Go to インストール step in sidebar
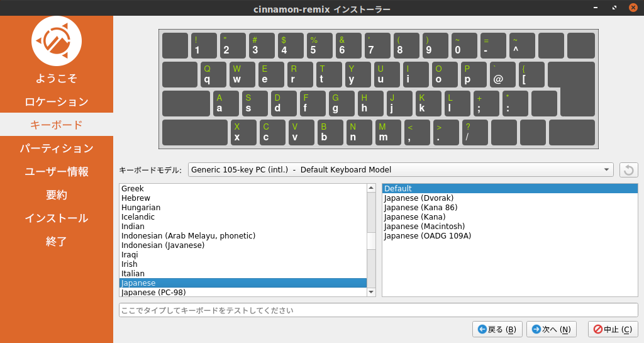 point(56,218)
